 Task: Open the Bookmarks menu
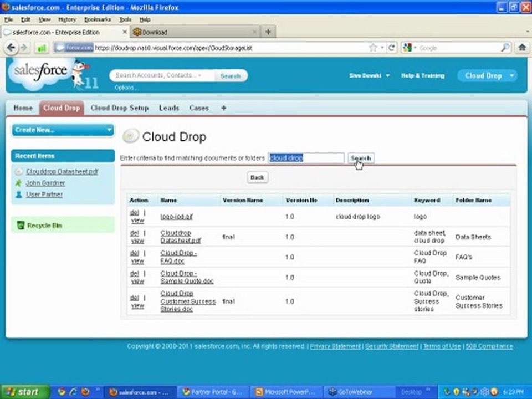(98, 20)
